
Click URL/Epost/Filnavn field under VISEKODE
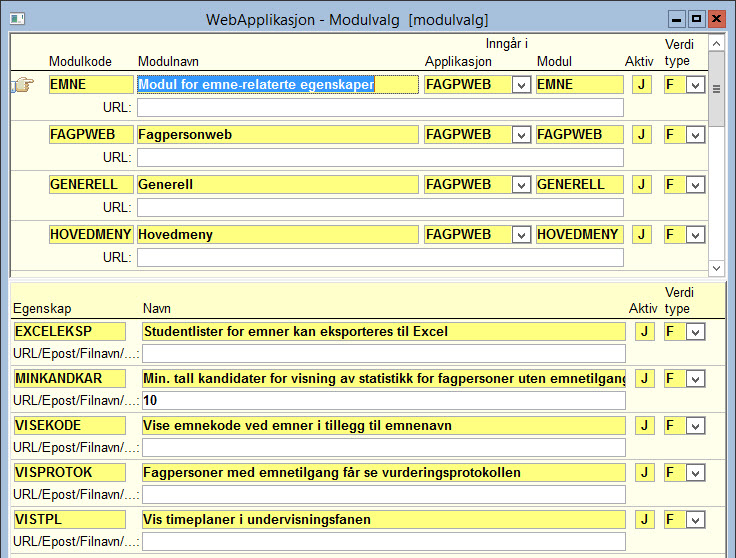(384, 447)
